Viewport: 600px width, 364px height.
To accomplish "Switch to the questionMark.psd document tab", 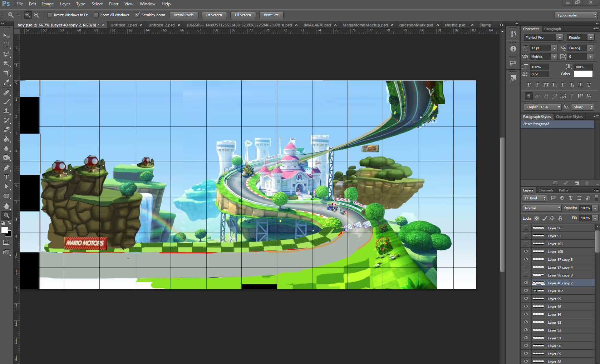I will click(416, 25).
